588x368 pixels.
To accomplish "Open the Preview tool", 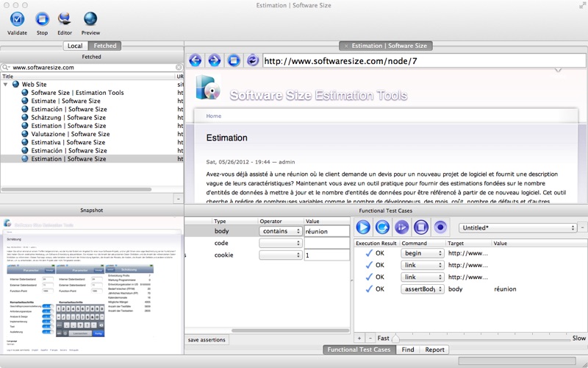I will pyautogui.click(x=90, y=20).
